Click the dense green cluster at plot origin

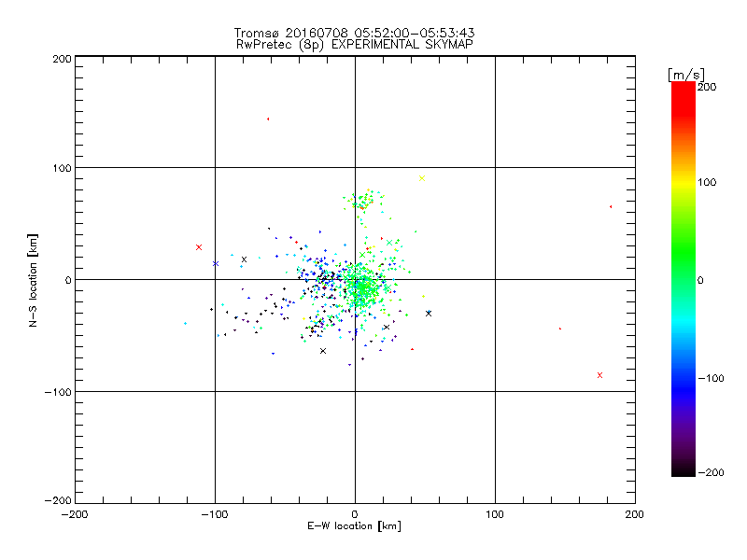[358, 282]
